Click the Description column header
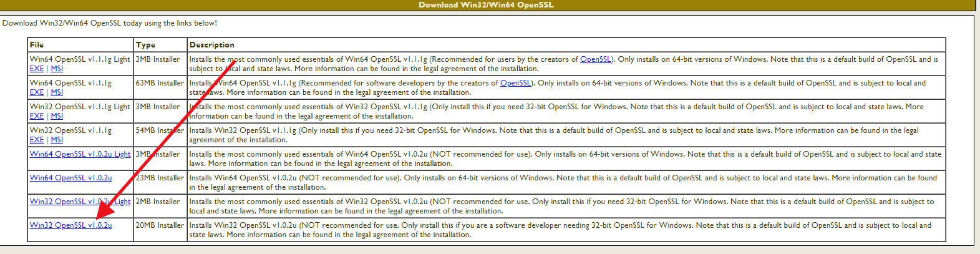Image resolution: width=980 pixels, height=254 pixels. [566, 45]
